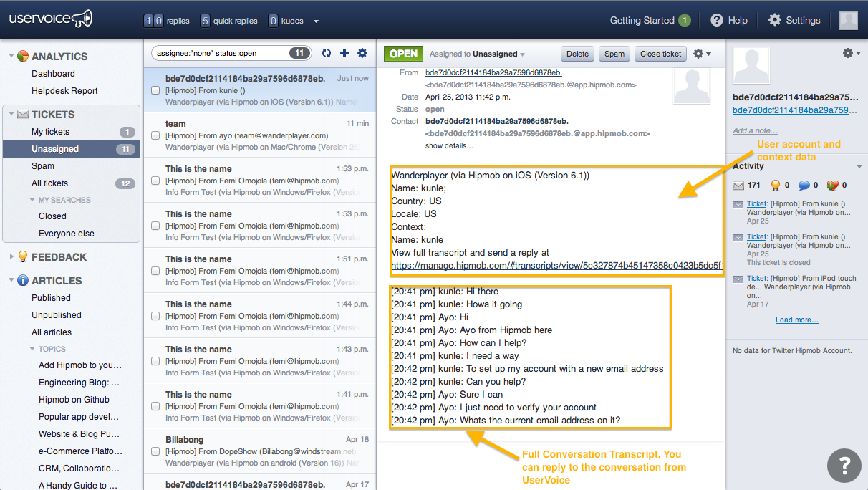Check the Billabong ticket
The width and height of the screenshot is (868, 490).
click(x=155, y=451)
